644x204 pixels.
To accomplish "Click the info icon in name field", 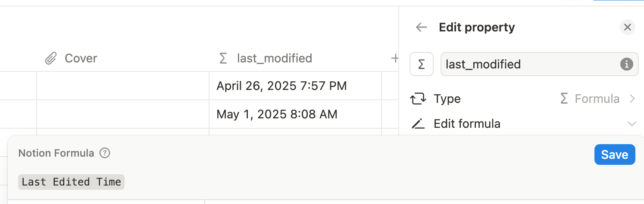I will coord(626,65).
